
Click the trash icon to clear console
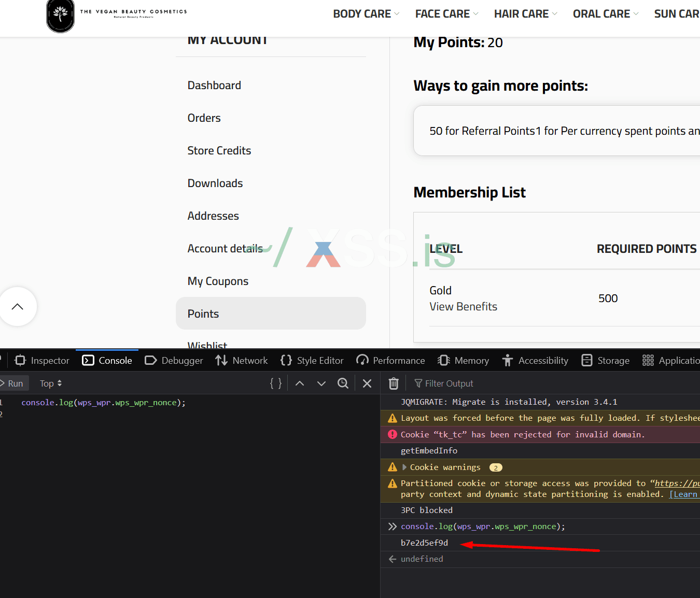click(394, 383)
